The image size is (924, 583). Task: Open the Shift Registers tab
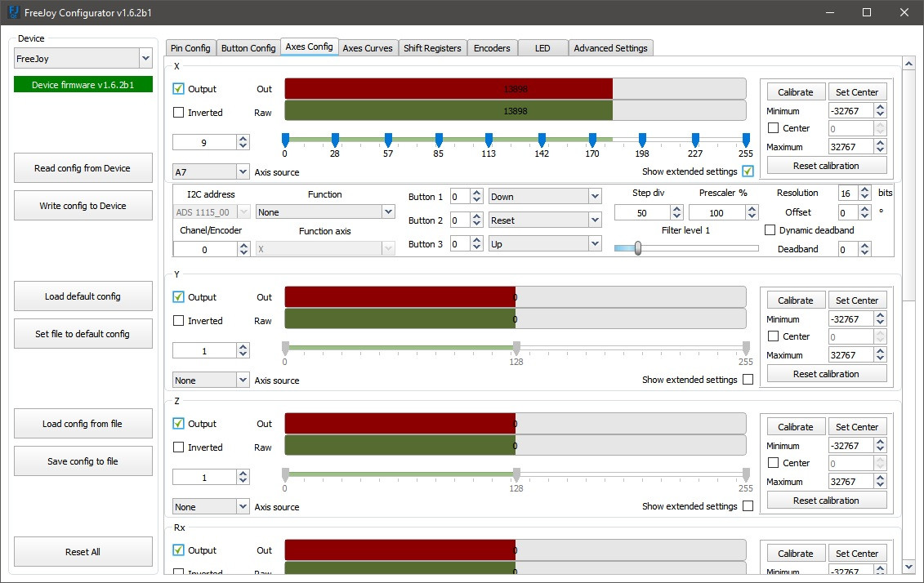pos(432,48)
